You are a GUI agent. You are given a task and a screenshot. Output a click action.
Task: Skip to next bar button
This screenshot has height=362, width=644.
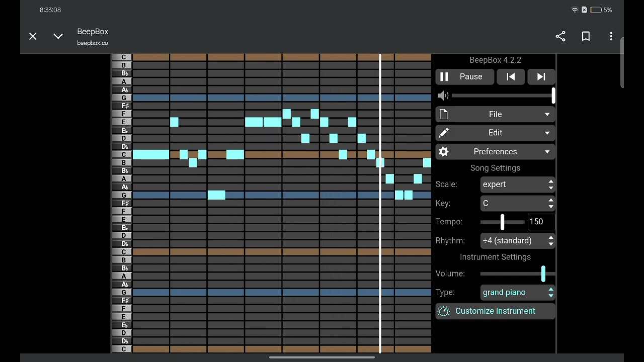[541, 76]
